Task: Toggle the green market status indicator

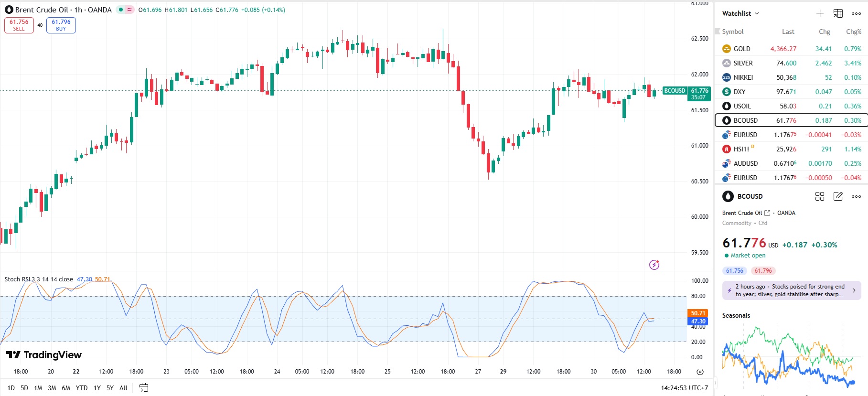Action: point(121,10)
